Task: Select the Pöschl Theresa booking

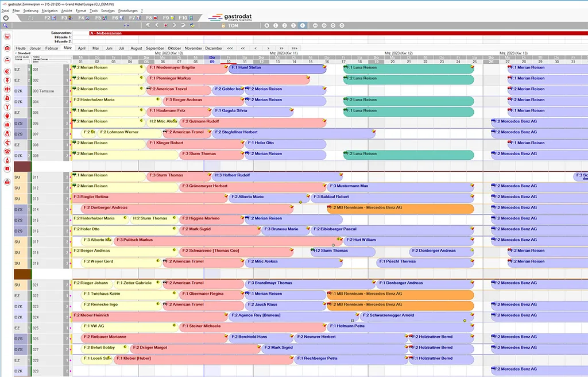Action: coord(425,261)
